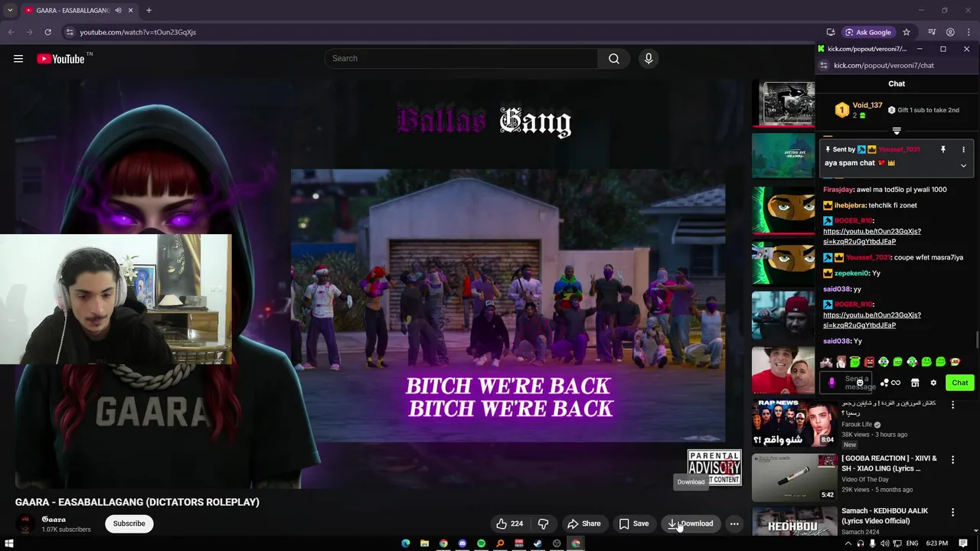The width and height of the screenshot is (980, 551).
Task: Click the Kick chat voice microphone
Action: pyautogui.click(x=832, y=383)
